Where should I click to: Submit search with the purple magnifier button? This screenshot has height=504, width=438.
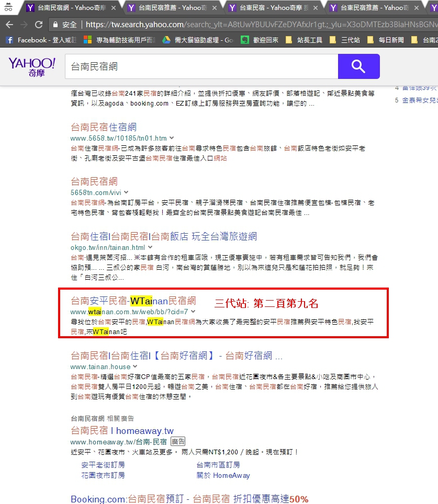(359, 66)
